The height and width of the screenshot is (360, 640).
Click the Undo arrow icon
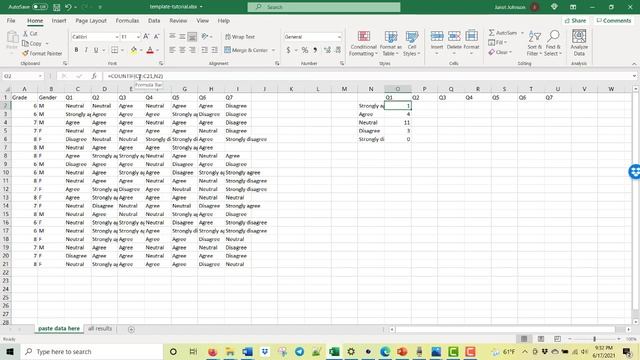pyautogui.click(x=68, y=7)
